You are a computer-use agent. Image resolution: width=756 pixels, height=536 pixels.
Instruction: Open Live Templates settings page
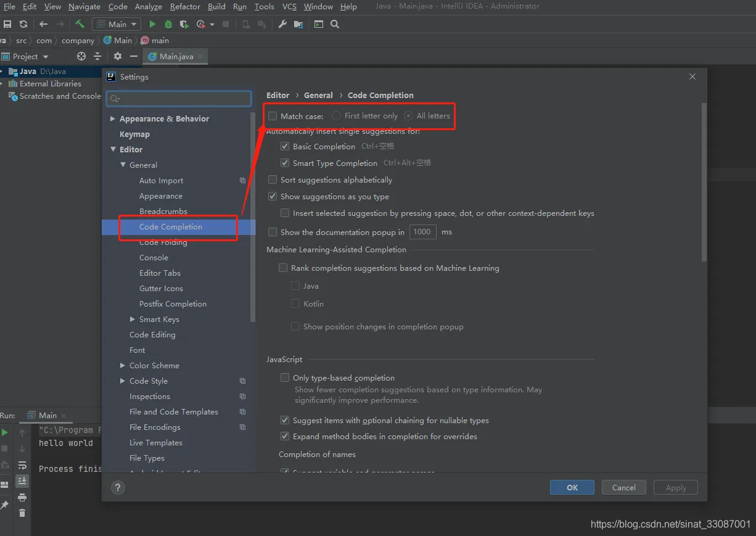pos(155,443)
